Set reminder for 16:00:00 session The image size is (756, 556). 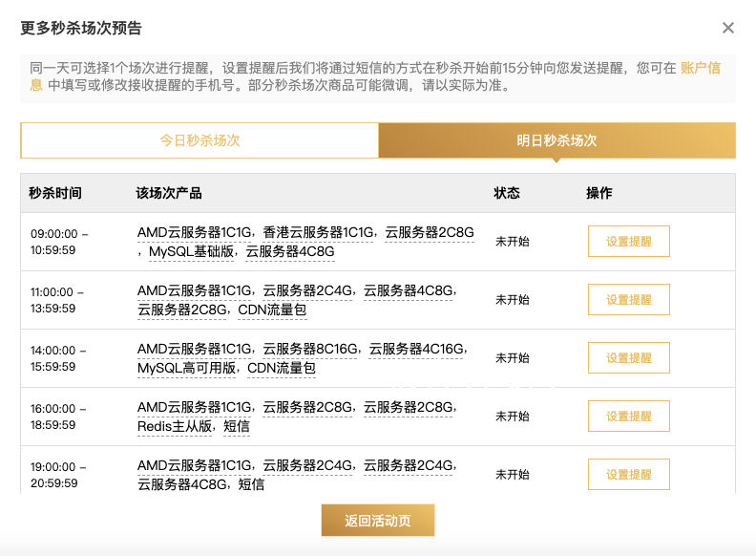click(x=629, y=416)
